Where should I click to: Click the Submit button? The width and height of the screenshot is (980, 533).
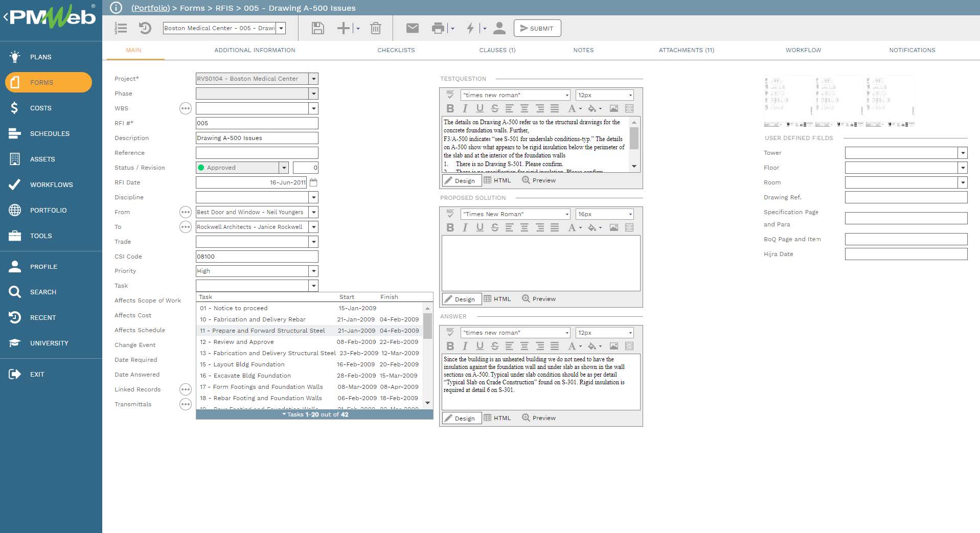(x=537, y=28)
